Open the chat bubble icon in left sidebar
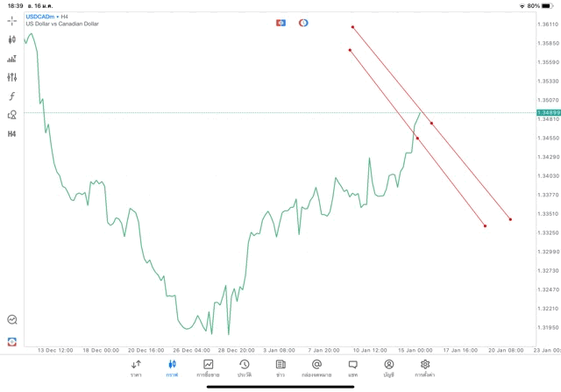This screenshot has width=561, height=392. click(11, 320)
